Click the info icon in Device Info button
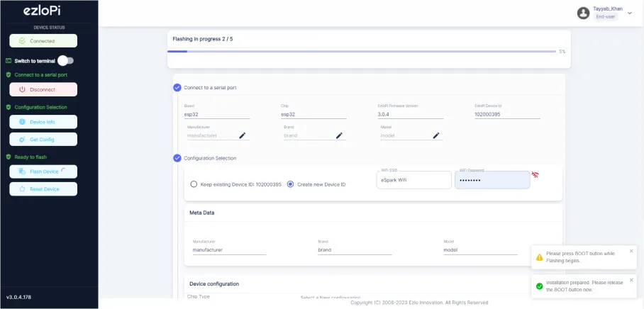This screenshot has width=644, height=309. click(22, 122)
